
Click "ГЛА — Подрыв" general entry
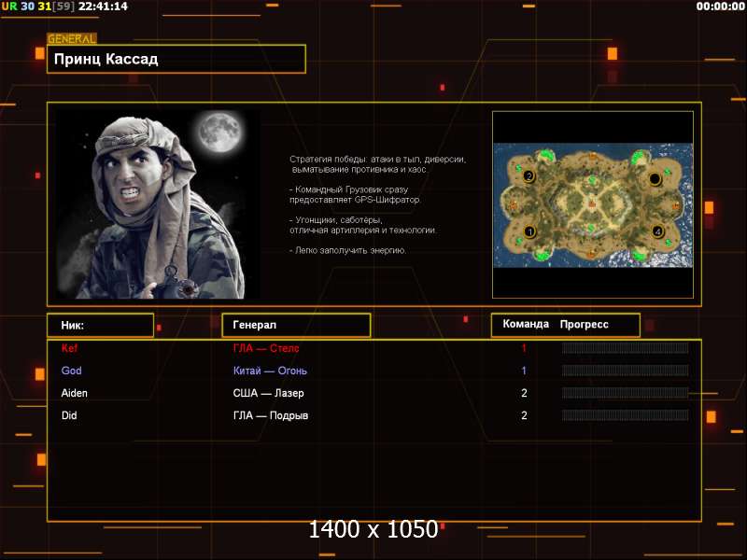(x=271, y=415)
